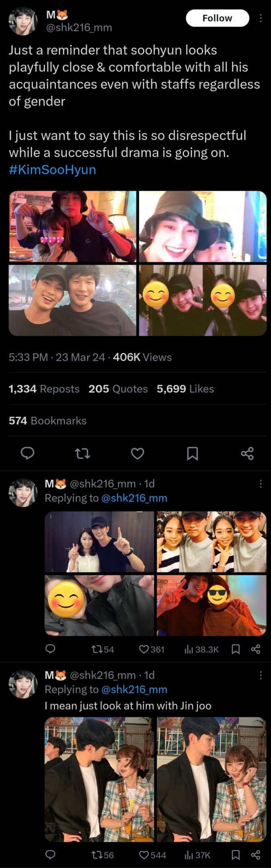This screenshot has width=271, height=868.
Task: Repost the main post
Action: pyautogui.click(x=82, y=453)
